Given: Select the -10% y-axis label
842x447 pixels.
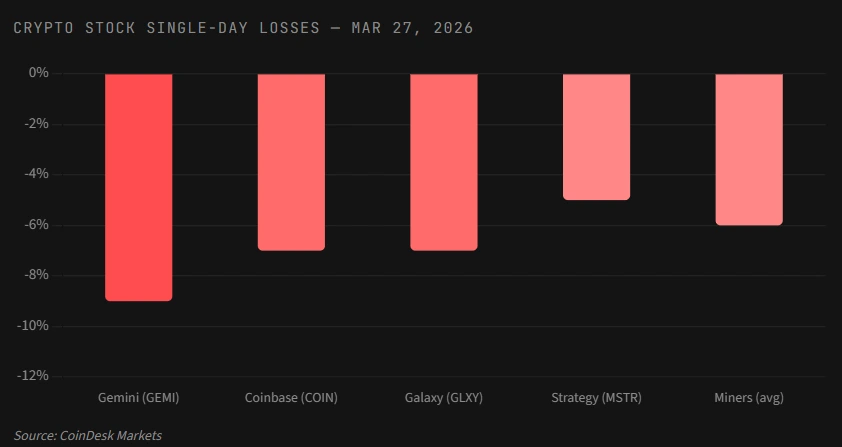Looking at the screenshot, I should click(x=34, y=326).
